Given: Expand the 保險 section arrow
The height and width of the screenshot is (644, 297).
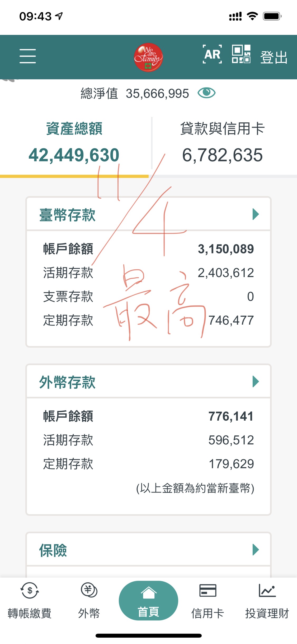Looking at the screenshot, I should pyautogui.click(x=256, y=550).
